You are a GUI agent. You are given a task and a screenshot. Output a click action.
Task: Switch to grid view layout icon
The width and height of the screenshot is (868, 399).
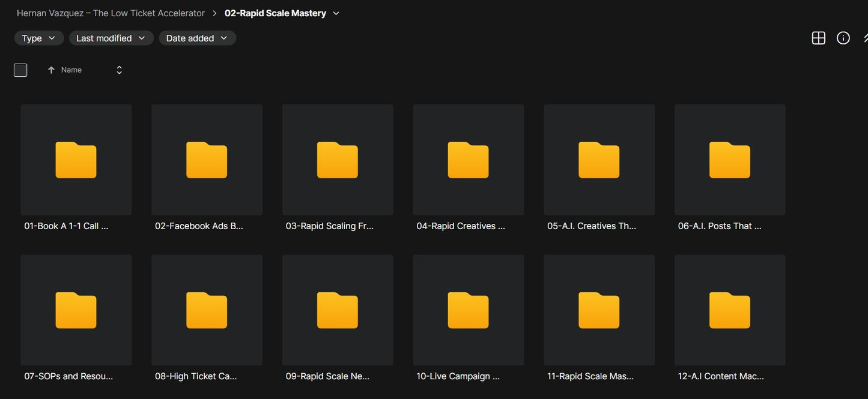818,38
